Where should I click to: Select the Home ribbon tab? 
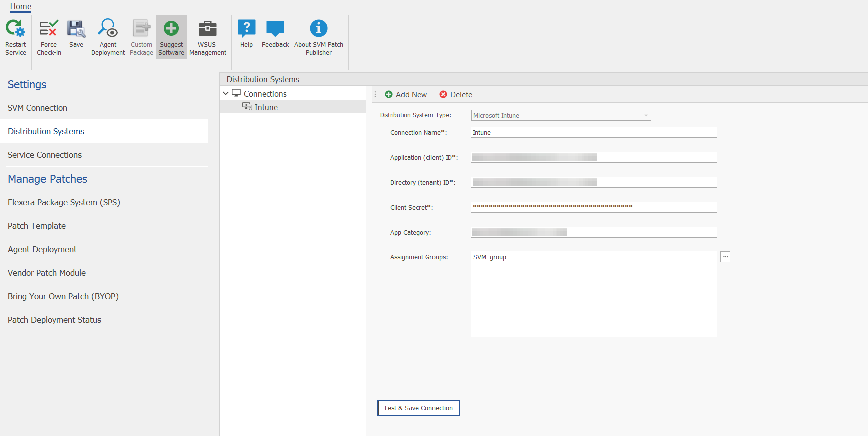21,7
